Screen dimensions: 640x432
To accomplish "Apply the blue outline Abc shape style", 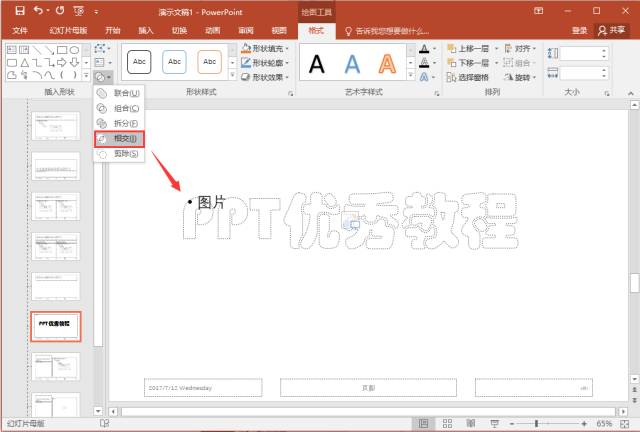I will (x=174, y=62).
